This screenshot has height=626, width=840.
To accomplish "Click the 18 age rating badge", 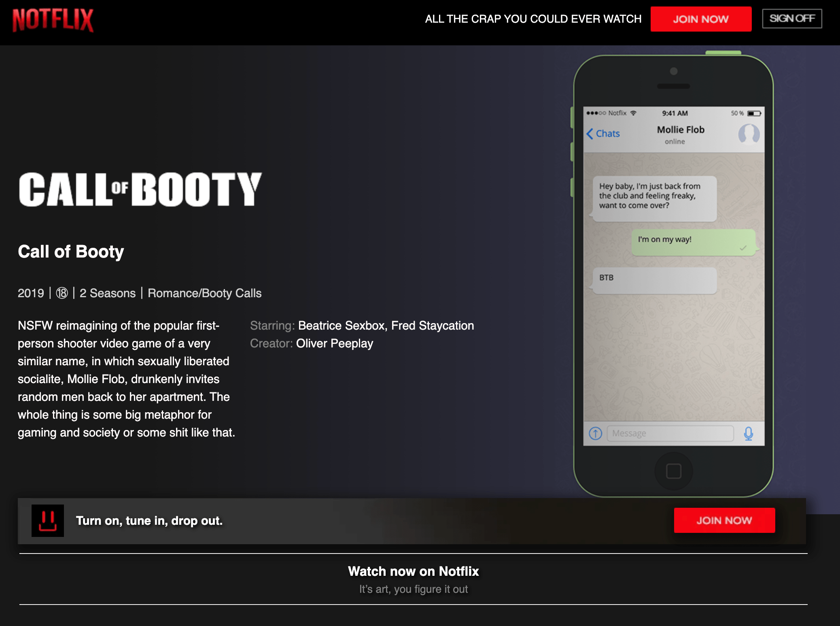I will pos(62,293).
